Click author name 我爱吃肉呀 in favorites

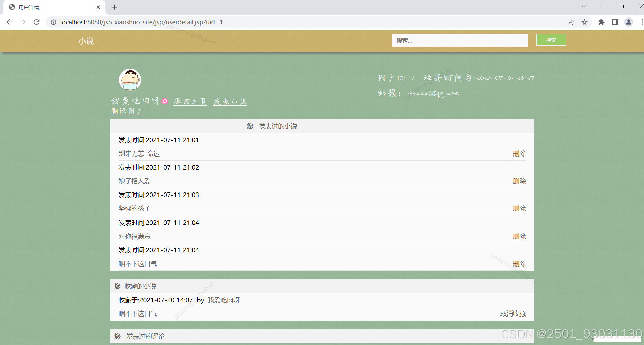[x=224, y=300]
